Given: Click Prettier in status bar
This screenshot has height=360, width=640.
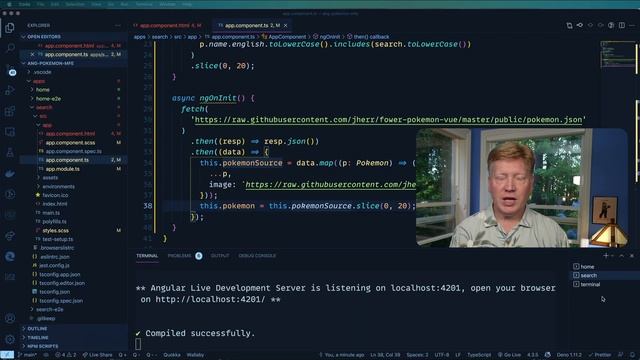Looking at the screenshot, I should [x=600, y=355].
